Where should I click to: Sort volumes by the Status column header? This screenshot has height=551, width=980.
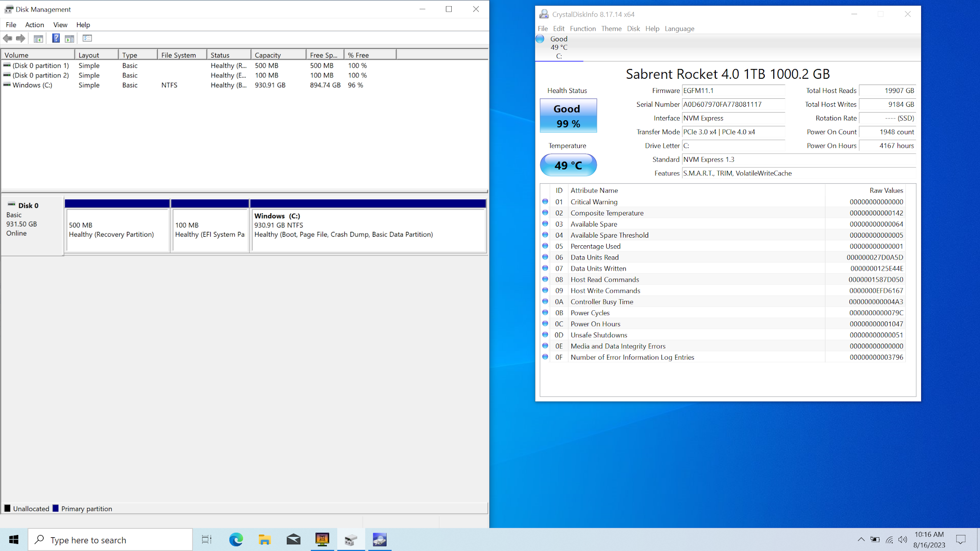(229, 55)
